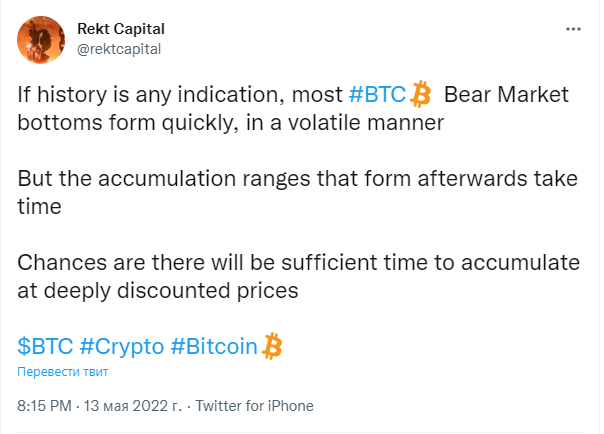604x434 pixels.
Task: Click the word "time" below accumulation sentence
Action: pos(39,207)
